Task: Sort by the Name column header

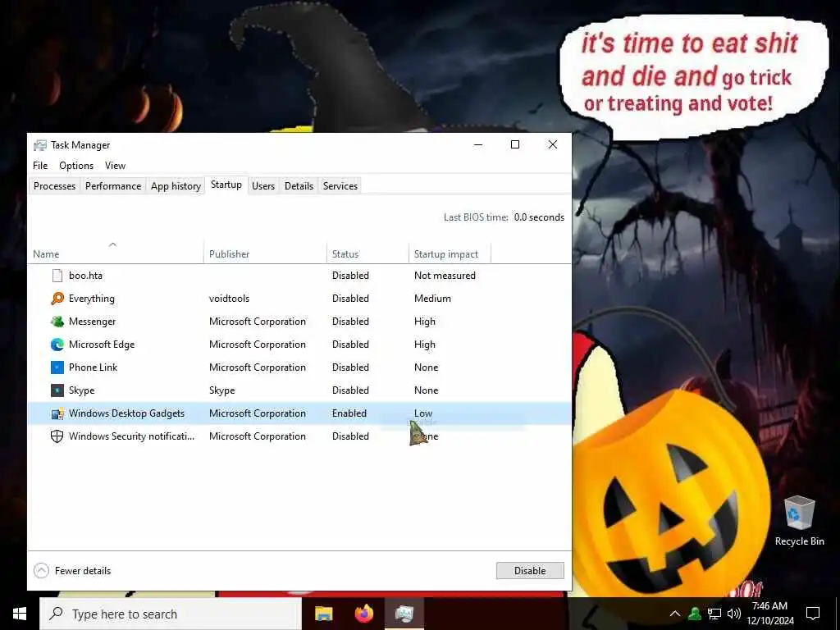Action: point(116,253)
